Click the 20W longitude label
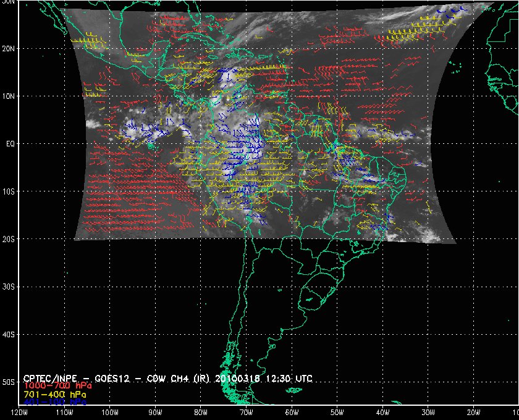Viewport: 519px width, 420px height. pyautogui.click(x=474, y=413)
